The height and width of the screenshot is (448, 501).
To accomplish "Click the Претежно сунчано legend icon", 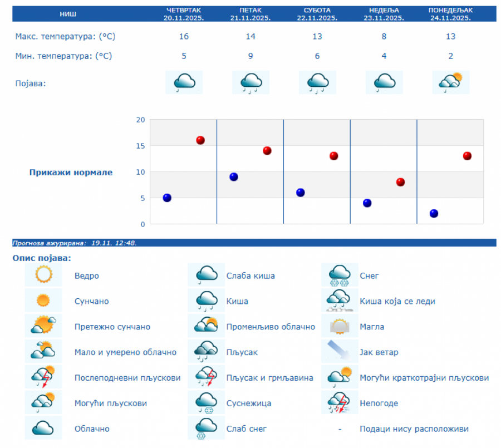I will pos(43,326).
